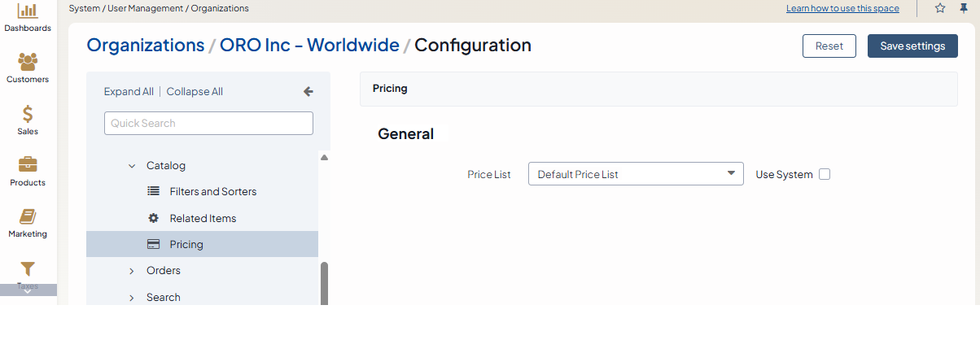Open the Organizations breadcrumb link

pyautogui.click(x=146, y=46)
